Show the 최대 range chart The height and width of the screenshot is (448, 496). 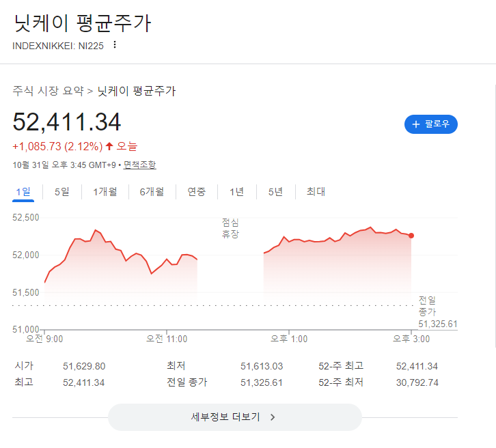[x=316, y=192]
